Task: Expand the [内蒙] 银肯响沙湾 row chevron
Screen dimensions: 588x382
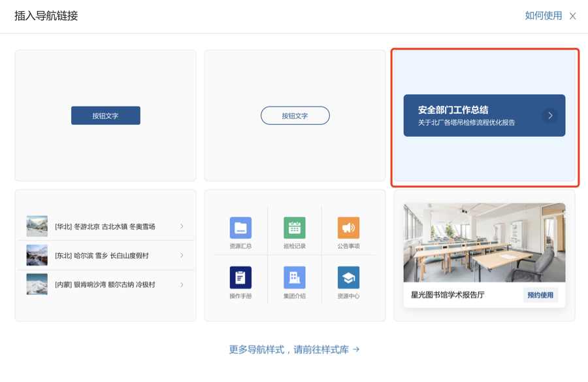Action: click(x=182, y=285)
